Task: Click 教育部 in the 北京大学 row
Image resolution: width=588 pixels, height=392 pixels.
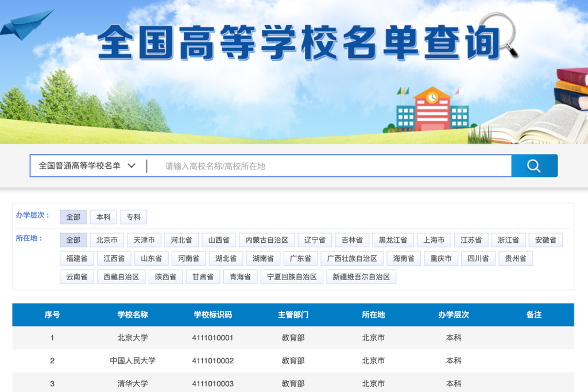Action: tap(293, 337)
